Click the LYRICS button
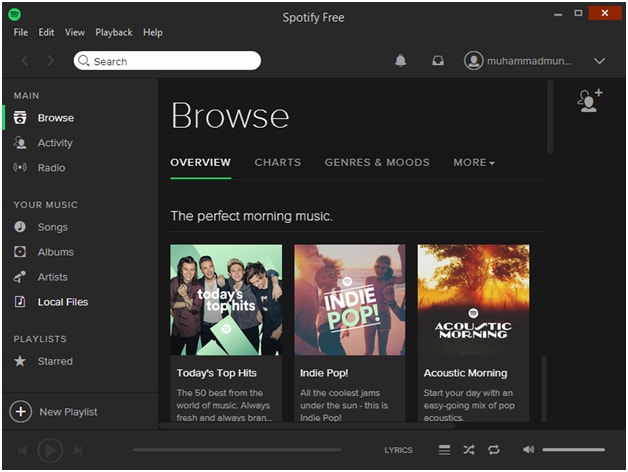Viewport: 628px width, 472px height. point(399,450)
